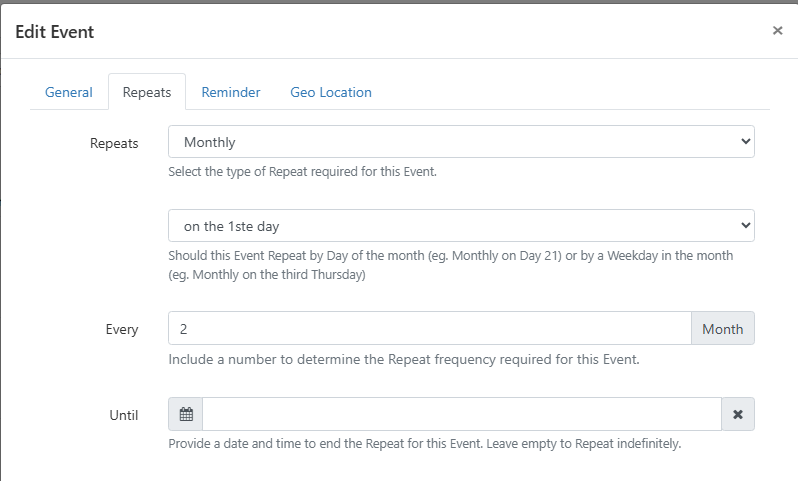Clear the Until date with x icon
The width and height of the screenshot is (798, 481).
(738, 414)
